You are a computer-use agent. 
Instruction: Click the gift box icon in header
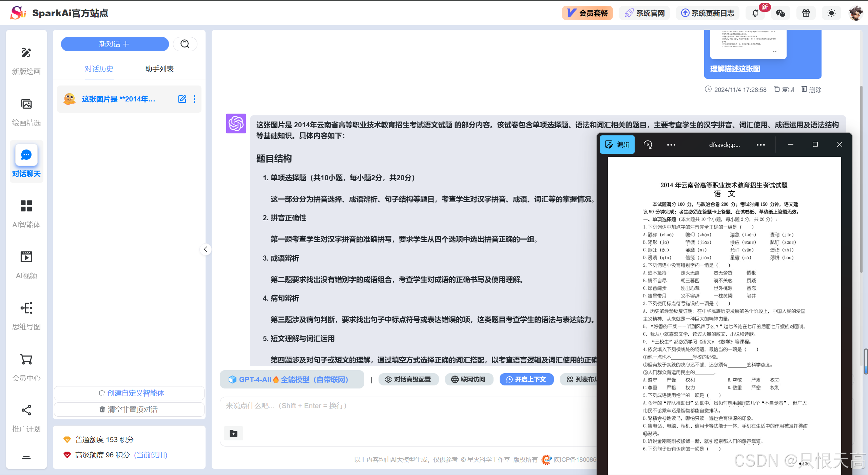[806, 13]
